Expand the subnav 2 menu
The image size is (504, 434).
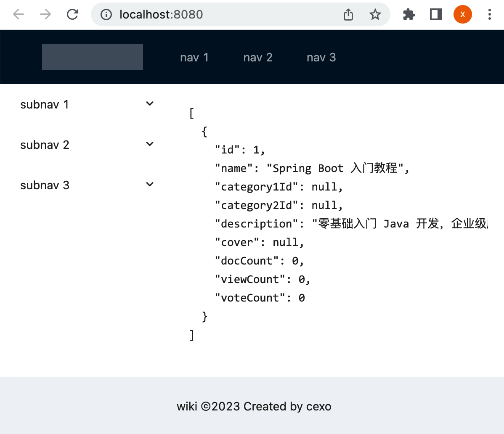[149, 143]
